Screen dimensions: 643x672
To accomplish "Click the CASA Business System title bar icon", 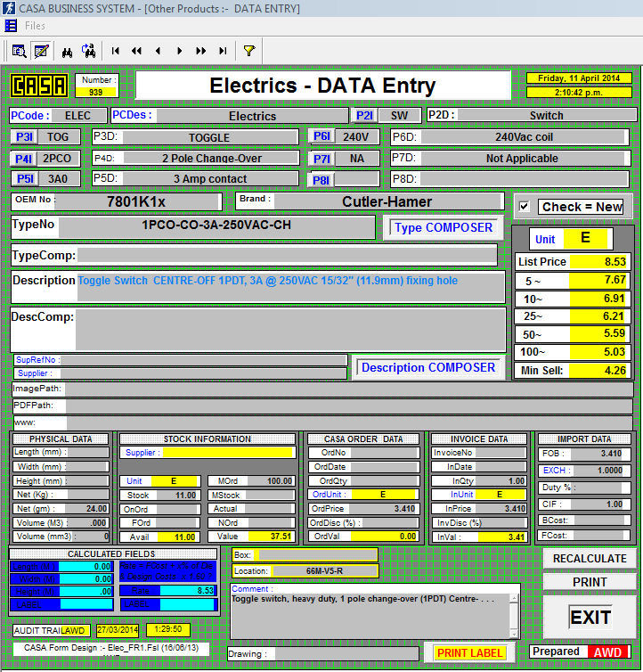I will pyautogui.click(x=9, y=8).
